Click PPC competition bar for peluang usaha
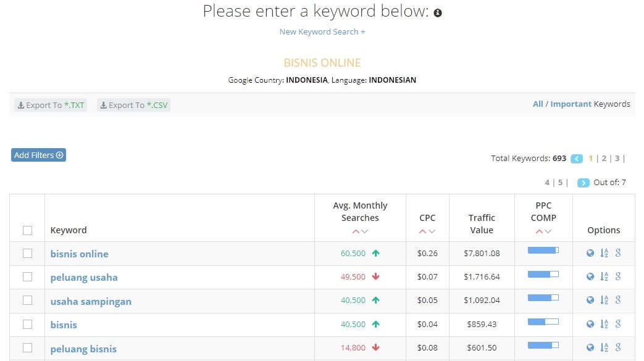Screen dimensions: 644x361 543,274
